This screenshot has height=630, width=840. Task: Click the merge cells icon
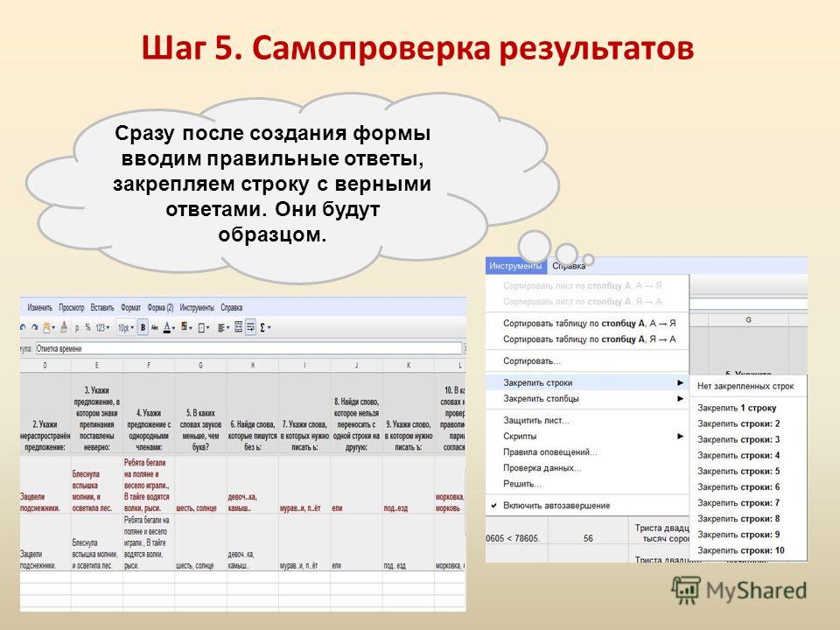(238, 327)
